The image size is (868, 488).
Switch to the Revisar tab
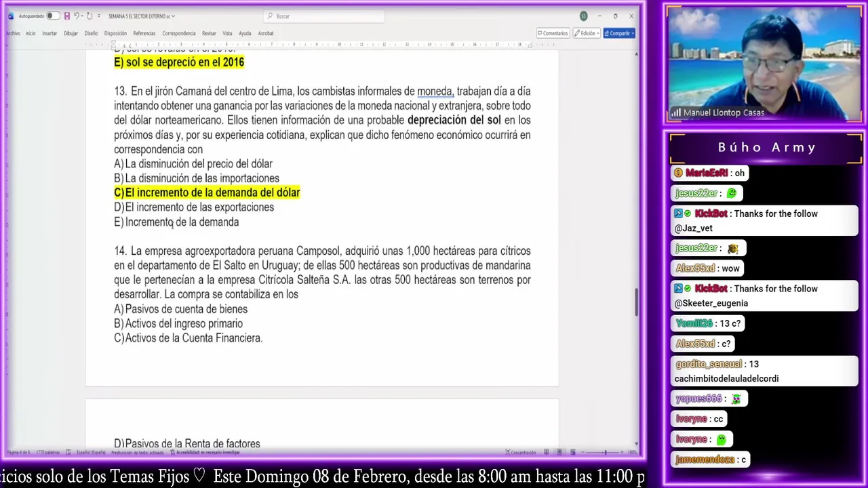pos(209,33)
